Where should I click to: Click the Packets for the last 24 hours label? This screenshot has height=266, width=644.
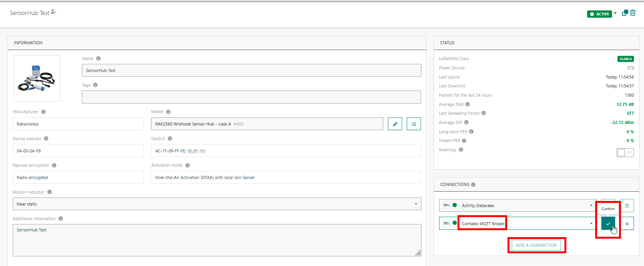point(466,95)
